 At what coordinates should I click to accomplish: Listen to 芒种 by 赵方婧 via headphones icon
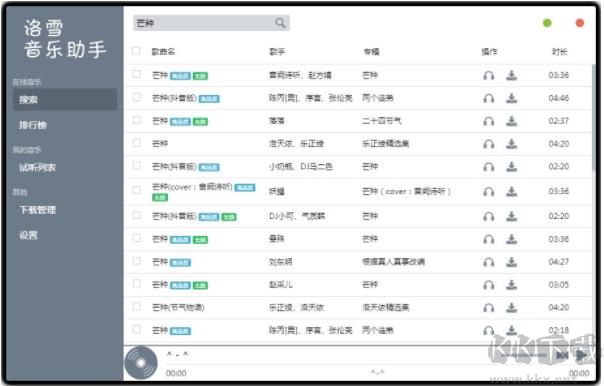[488, 75]
